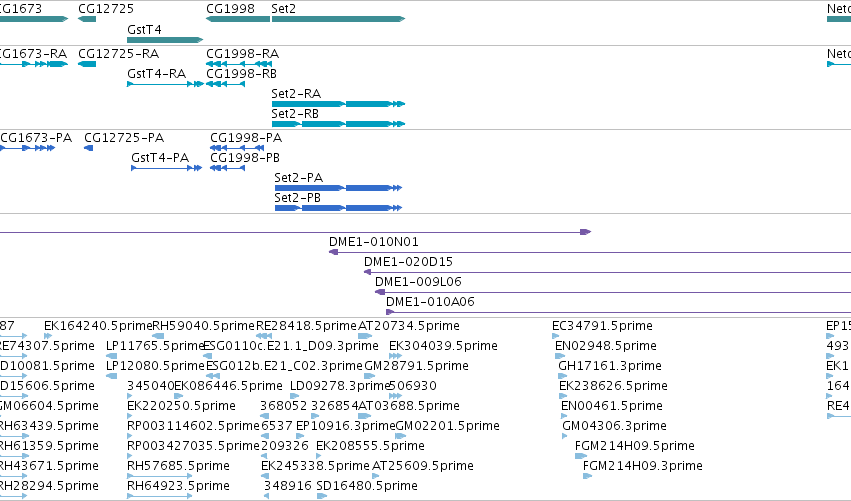Viewport: 851px width, 501px height.
Task: Select the CG12725 gene arrow
Action: tap(87, 19)
